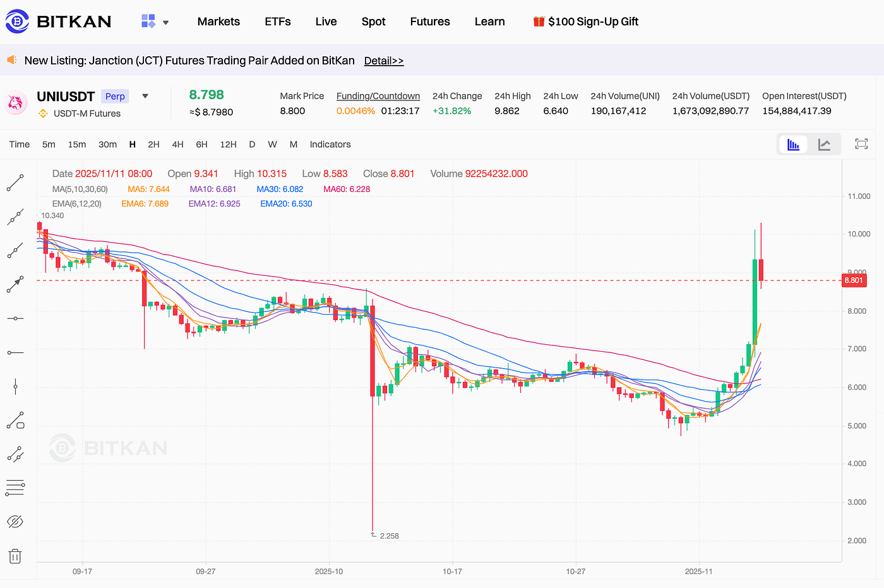Open the Indicators panel

[x=330, y=145]
